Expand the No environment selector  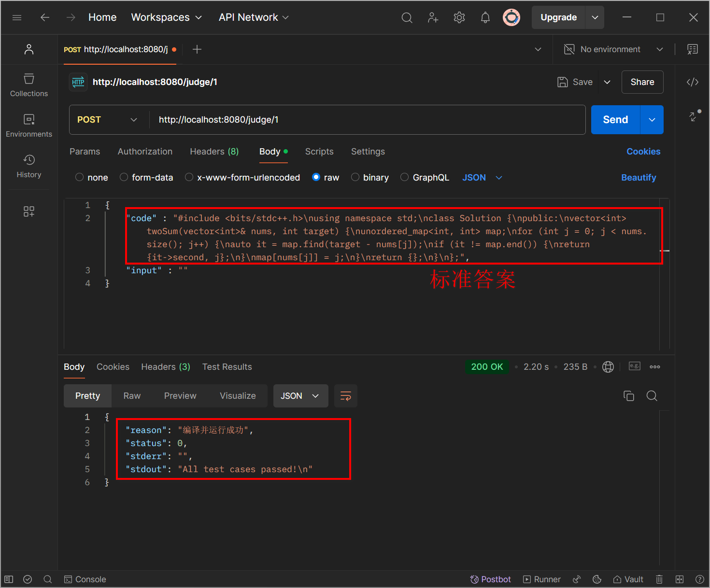tap(613, 49)
